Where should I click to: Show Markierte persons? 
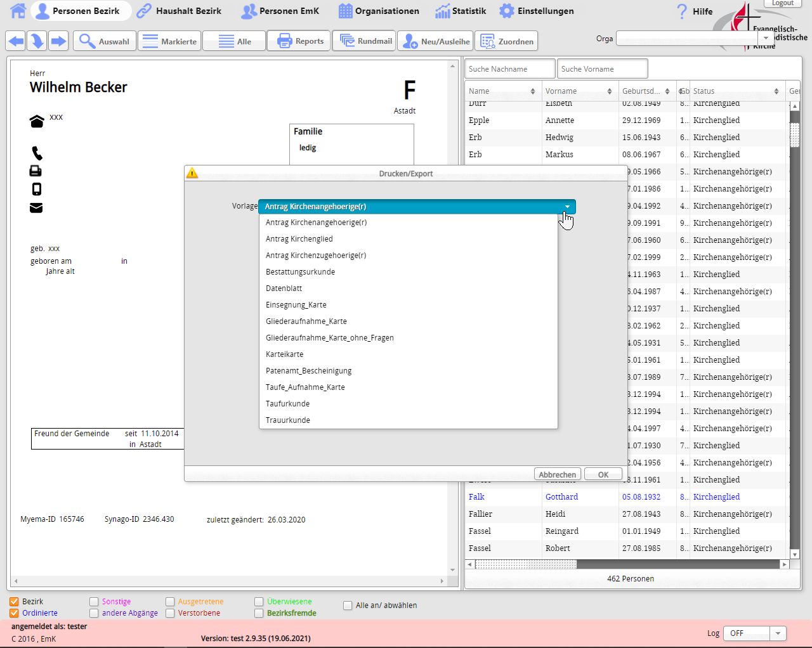[169, 41]
